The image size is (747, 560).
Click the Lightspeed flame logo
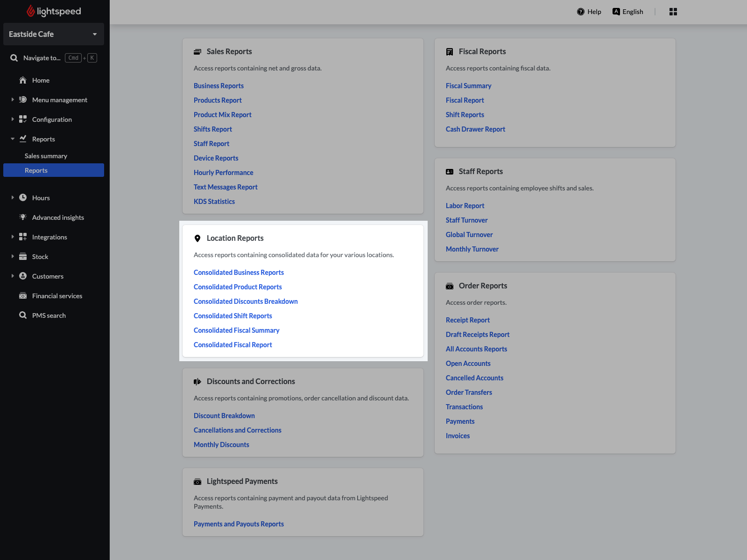click(x=31, y=11)
